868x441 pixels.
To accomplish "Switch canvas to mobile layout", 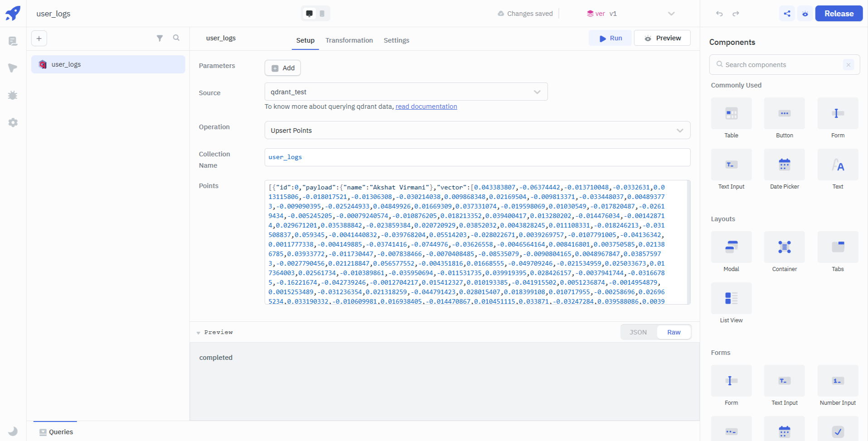I will (x=322, y=14).
